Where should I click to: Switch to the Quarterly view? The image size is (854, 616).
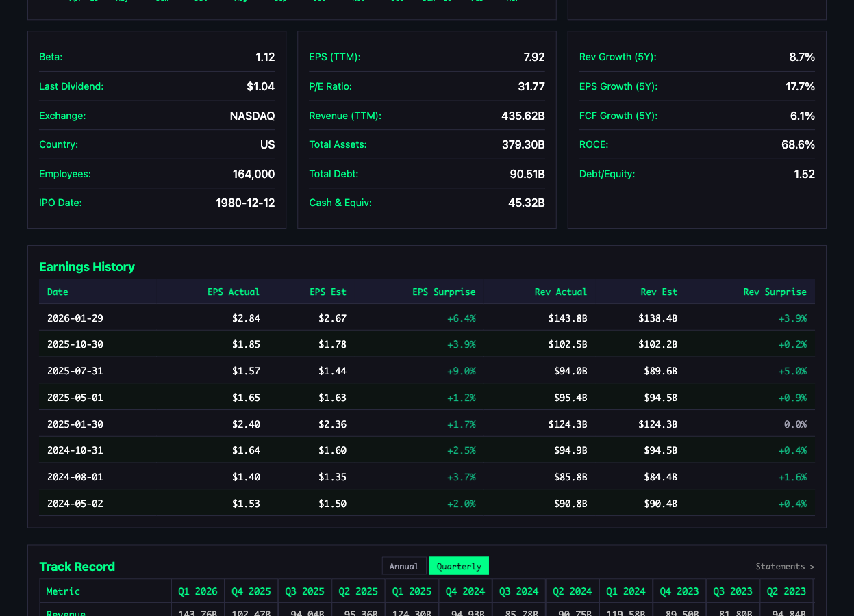[x=459, y=566]
